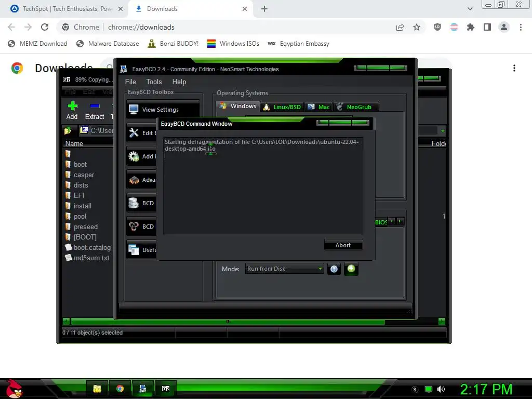Click the Edit Boot Menu wrench icon

coord(134,132)
